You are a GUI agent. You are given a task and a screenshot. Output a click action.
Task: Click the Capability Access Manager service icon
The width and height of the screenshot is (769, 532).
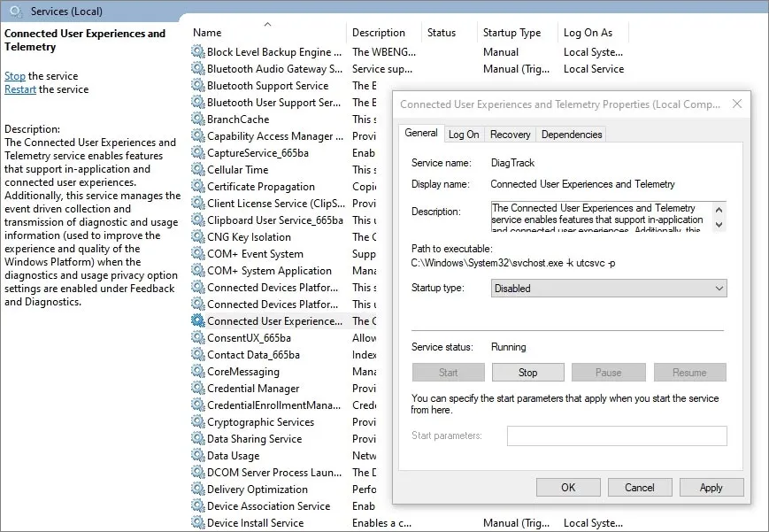click(x=196, y=135)
